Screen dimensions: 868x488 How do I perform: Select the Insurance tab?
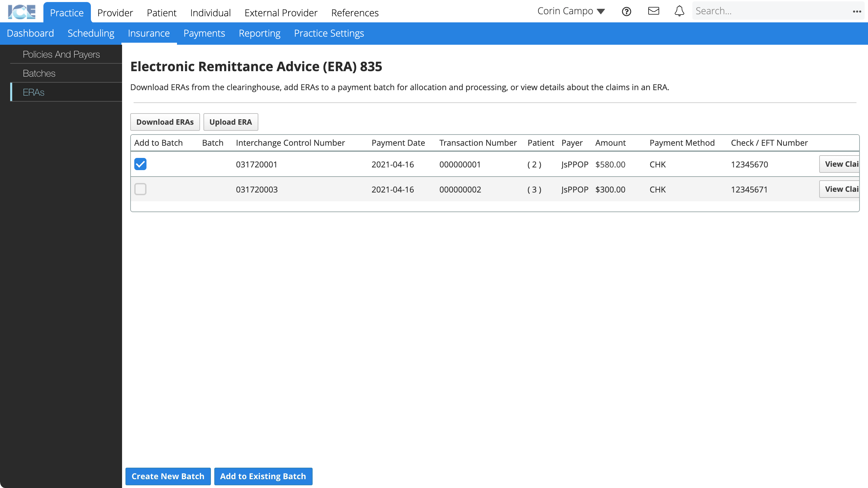(x=149, y=33)
